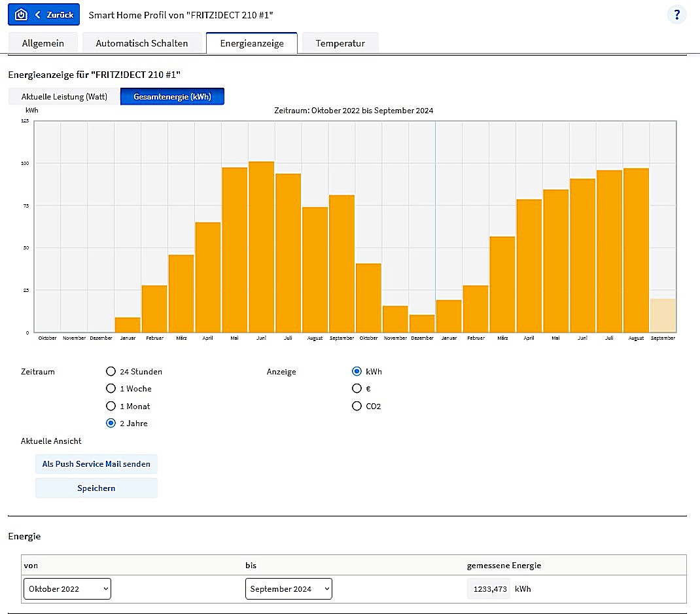
Task: Click the Oktober 2023 bar
Action: tap(368, 298)
